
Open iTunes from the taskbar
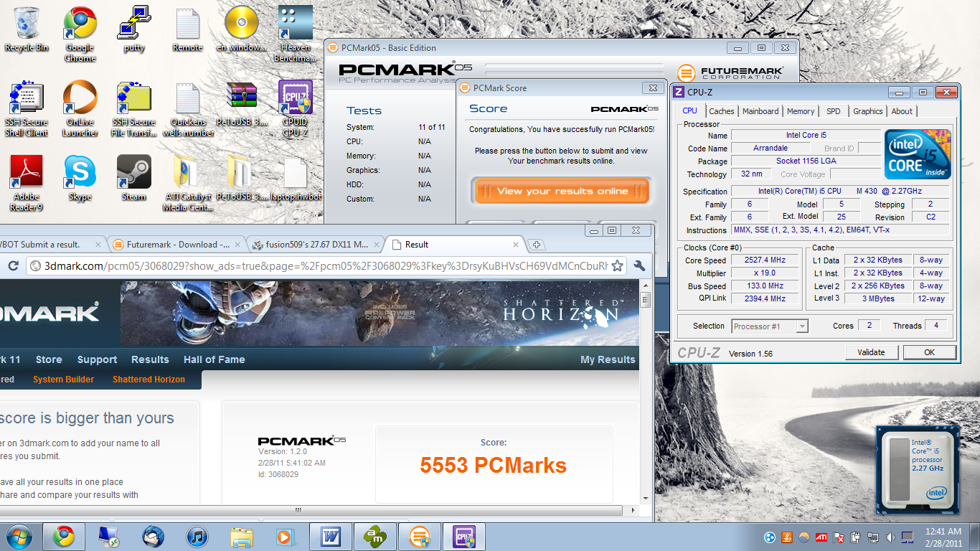pyautogui.click(x=197, y=537)
